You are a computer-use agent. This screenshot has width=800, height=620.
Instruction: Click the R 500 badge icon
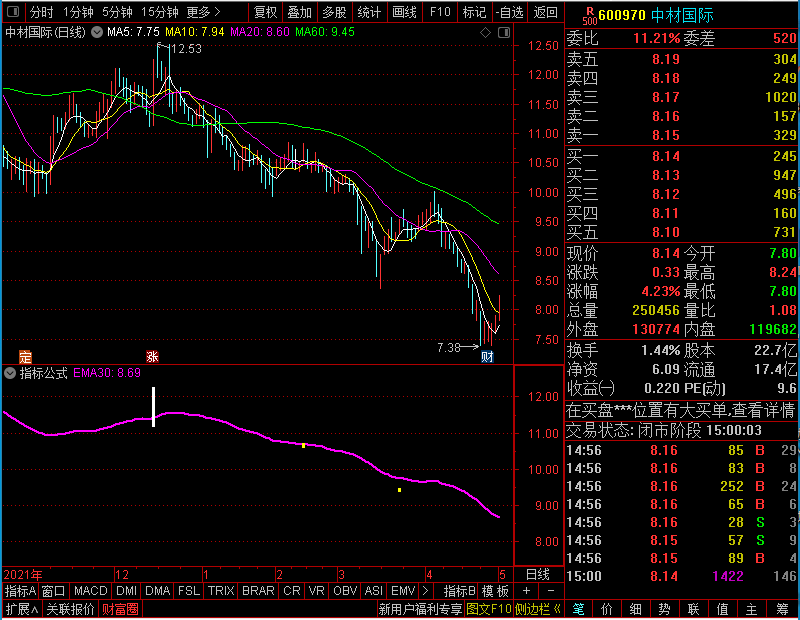(590, 16)
